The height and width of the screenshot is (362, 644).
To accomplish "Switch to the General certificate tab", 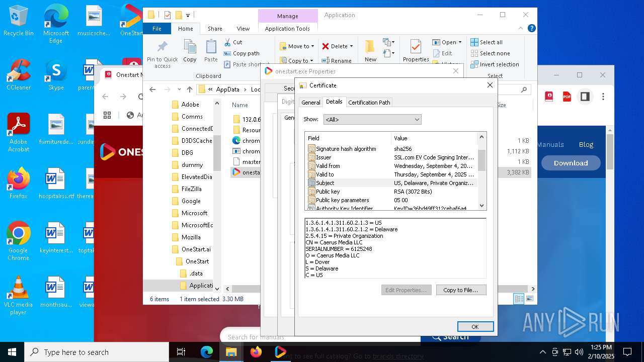I will (310, 102).
